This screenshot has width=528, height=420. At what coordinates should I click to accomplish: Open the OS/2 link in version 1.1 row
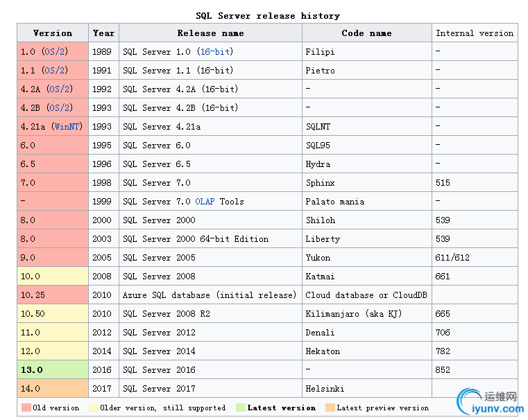coord(55,70)
